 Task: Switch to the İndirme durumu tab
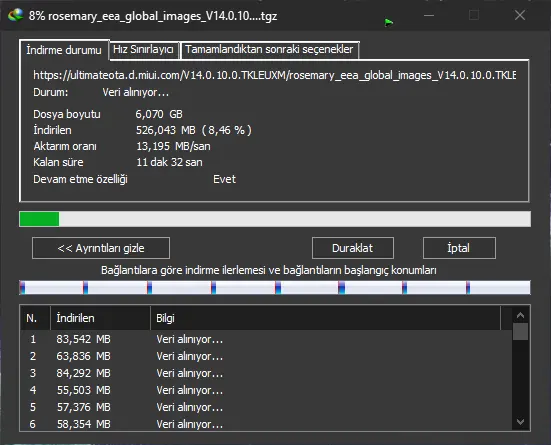pyautogui.click(x=64, y=50)
